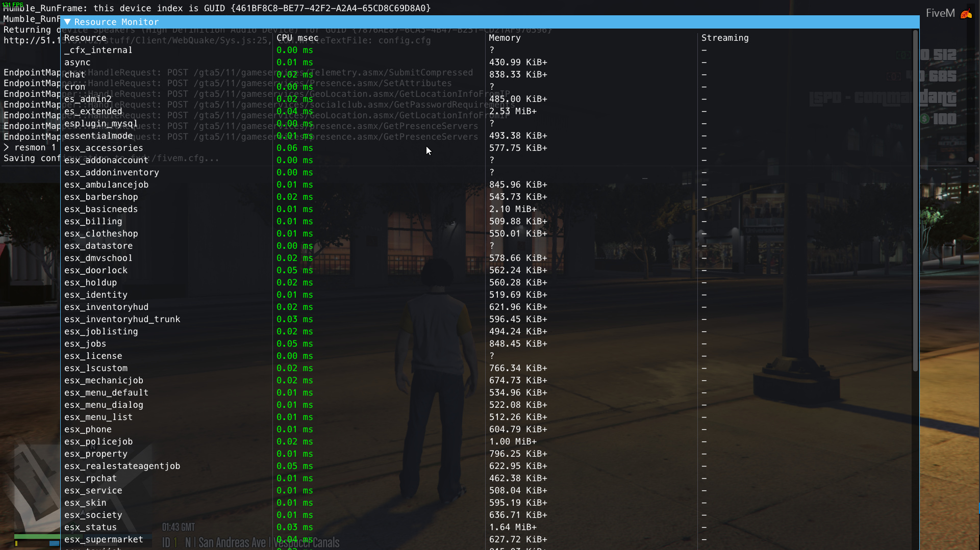This screenshot has width=980, height=550.
Task: Select the esx_holdup resource row
Action: 487,282
